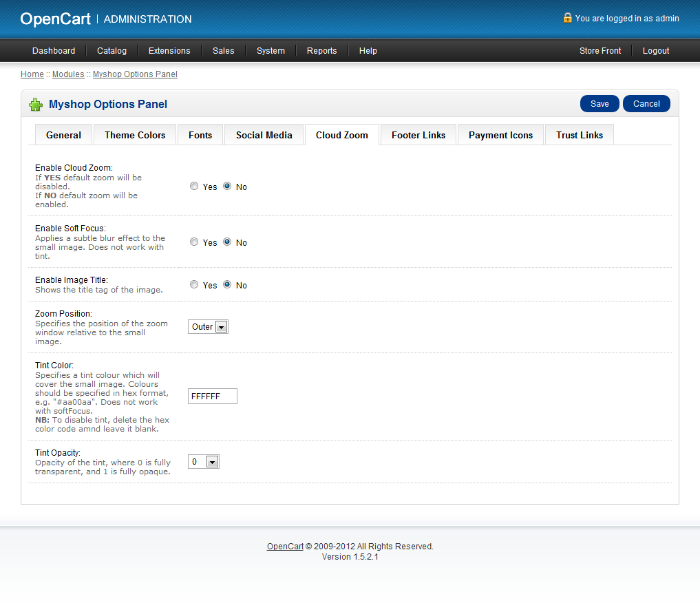Click the lock icon beside logged in text
The height and width of the screenshot is (603, 700).
click(x=567, y=18)
